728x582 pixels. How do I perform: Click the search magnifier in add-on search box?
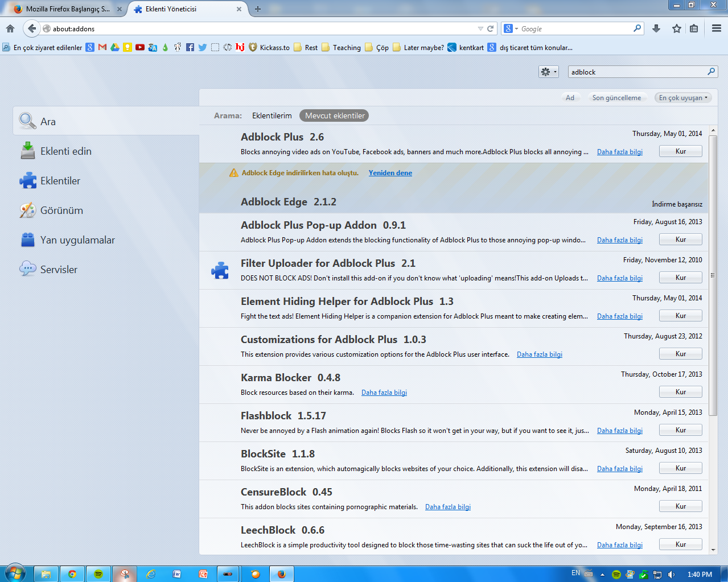coord(711,72)
